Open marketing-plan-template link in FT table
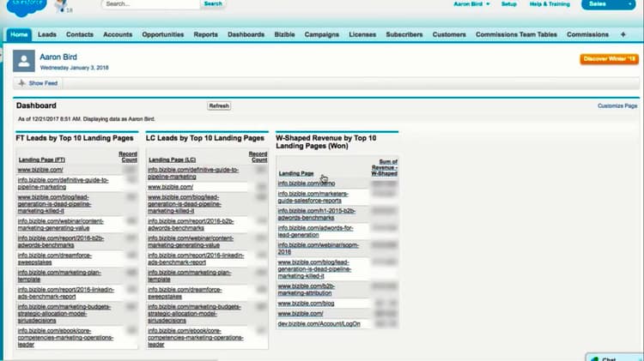The image size is (644, 361). click(x=59, y=275)
